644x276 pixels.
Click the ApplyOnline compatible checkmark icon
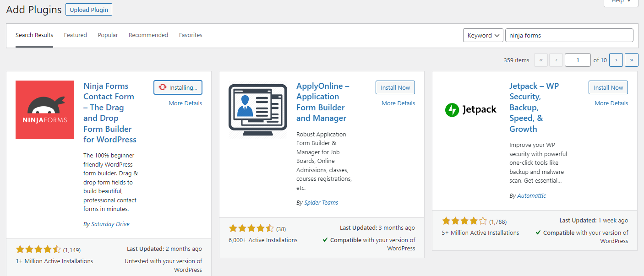click(x=325, y=240)
